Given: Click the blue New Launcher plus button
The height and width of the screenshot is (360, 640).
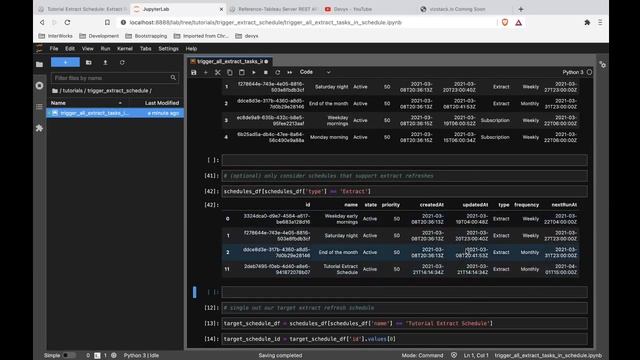Looking at the screenshot, I should coord(65,62).
